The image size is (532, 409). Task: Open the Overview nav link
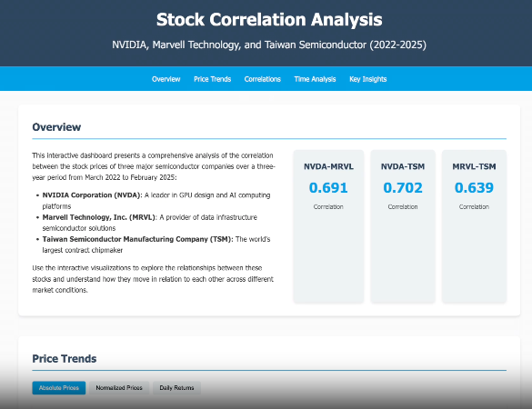click(166, 79)
